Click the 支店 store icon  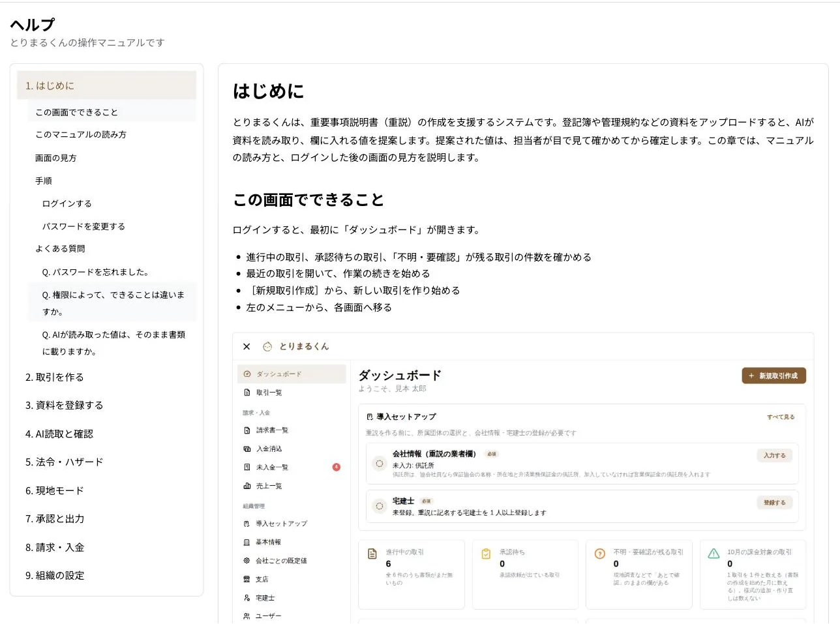(247, 579)
